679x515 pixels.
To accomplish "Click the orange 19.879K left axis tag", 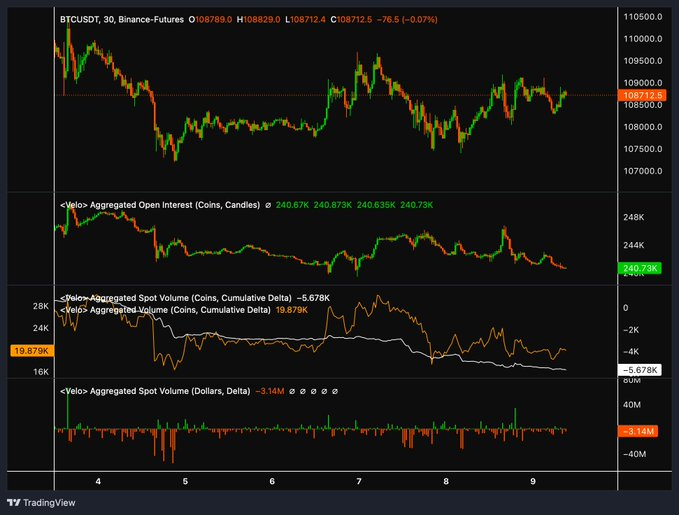I will (32, 350).
